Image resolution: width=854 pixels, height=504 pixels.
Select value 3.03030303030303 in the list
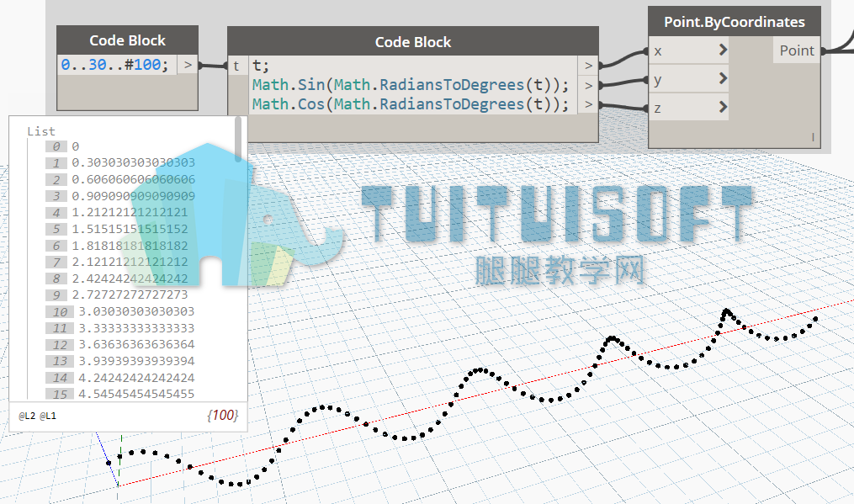click(136, 311)
